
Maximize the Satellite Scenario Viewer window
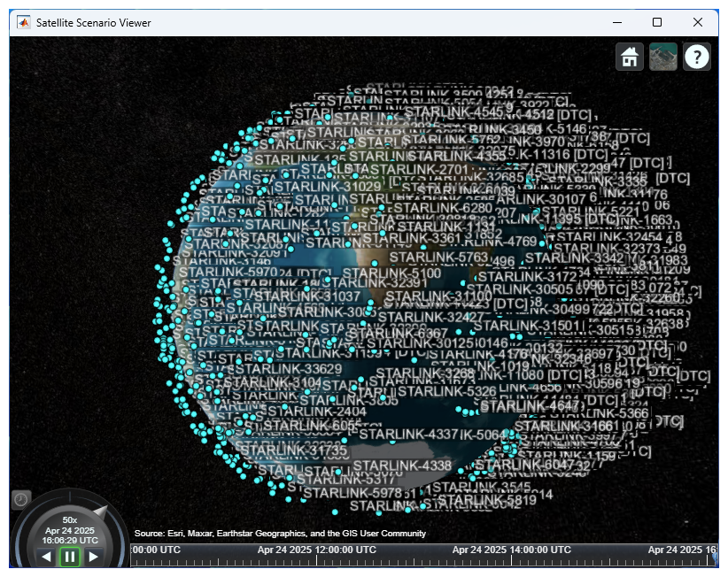(x=657, y=22)
